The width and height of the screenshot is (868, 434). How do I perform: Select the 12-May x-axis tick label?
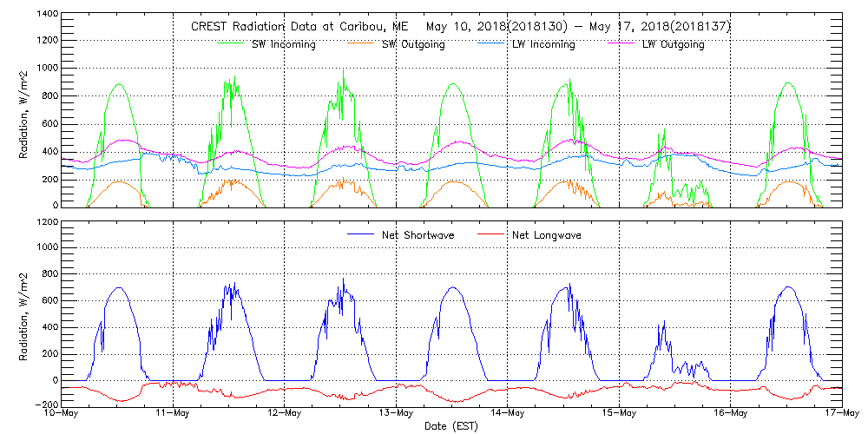point(285,413)
